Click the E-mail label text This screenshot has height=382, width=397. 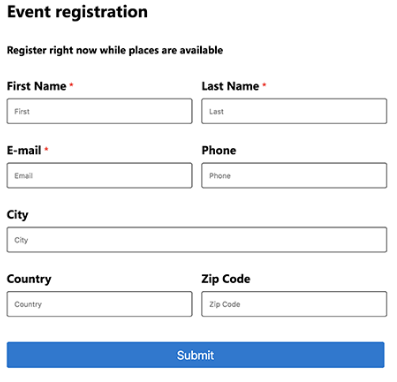click(x=24, y=150)
